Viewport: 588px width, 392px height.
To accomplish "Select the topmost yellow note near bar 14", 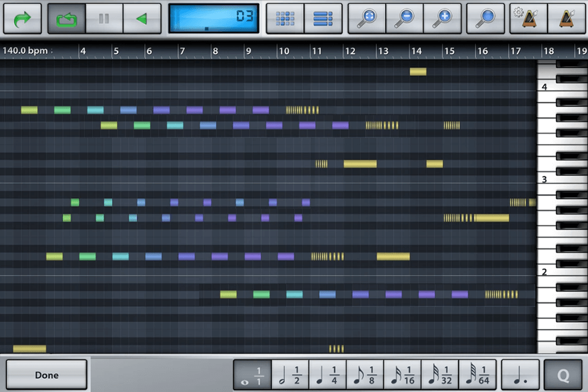I will (418, 72).
